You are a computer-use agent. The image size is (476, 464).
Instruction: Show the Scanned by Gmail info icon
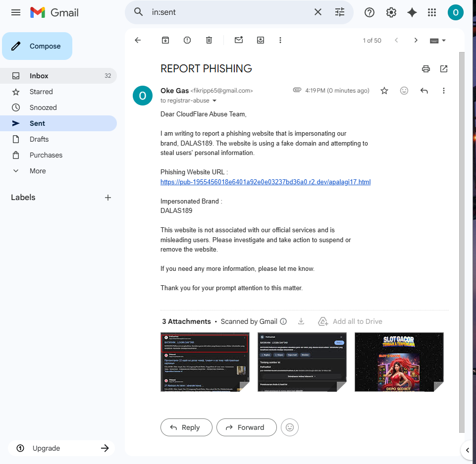283,321
